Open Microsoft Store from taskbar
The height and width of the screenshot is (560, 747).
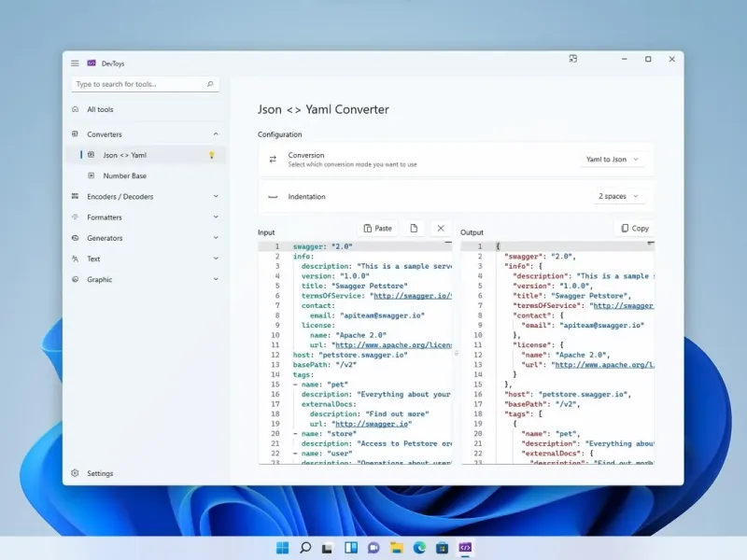pos(442,548)
